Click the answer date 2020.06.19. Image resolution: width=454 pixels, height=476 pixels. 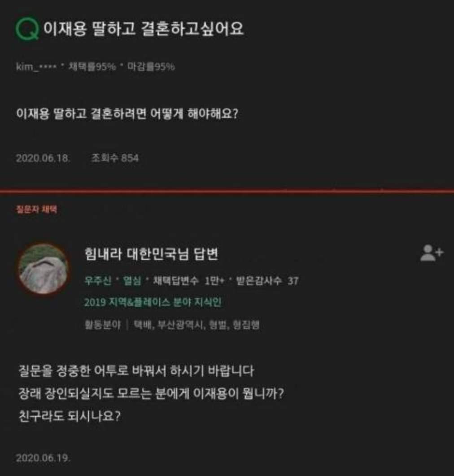[x=43, y=458]
